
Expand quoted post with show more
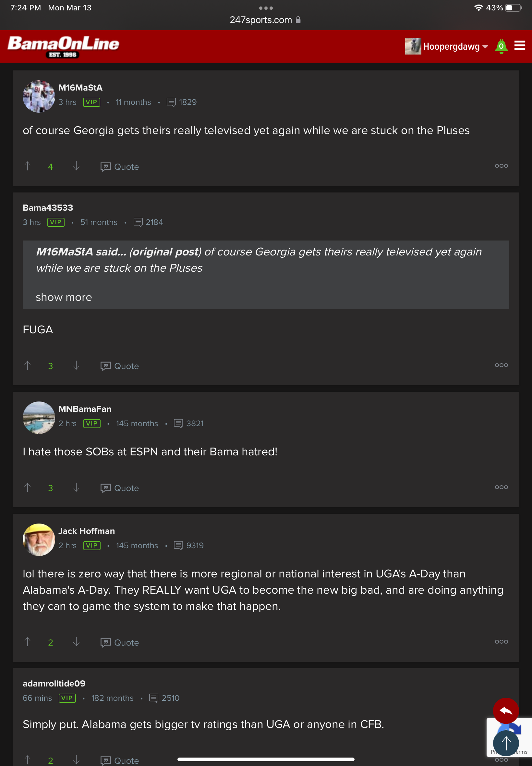(x=64, y=297)
